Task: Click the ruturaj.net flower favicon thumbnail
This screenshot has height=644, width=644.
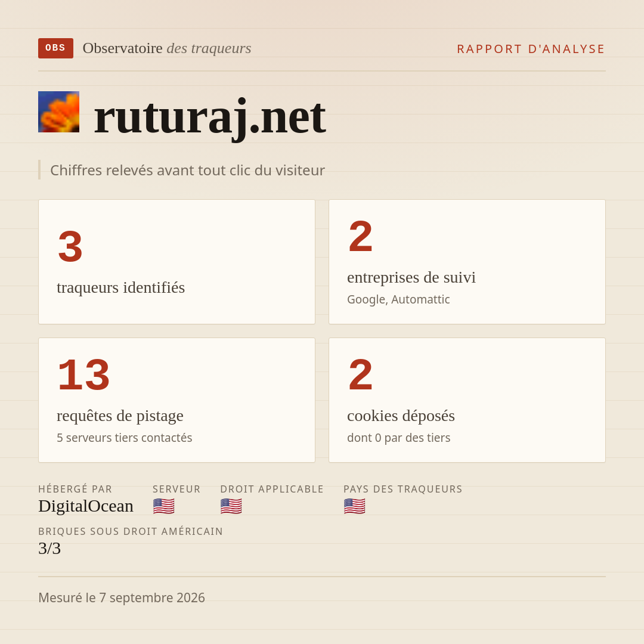Action: 58,112
